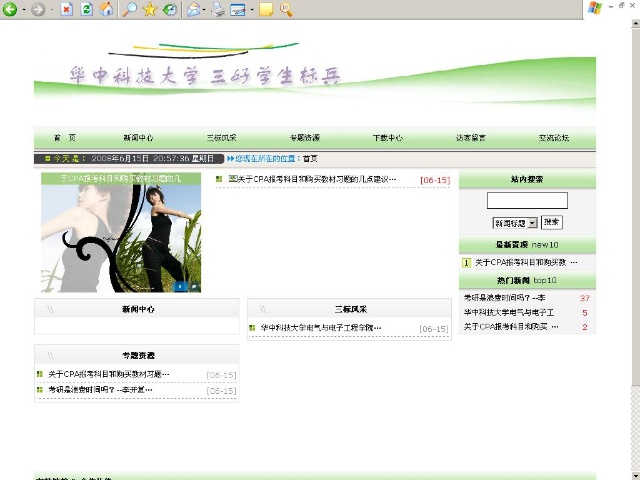
Task: Open 专题资源 in the navigation bar
Action: (304, 138)
